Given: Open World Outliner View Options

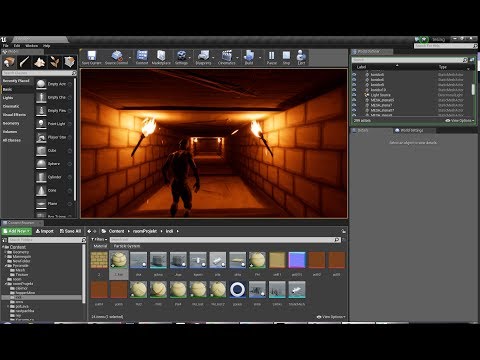Looking at the screenshot, I should 460,120.
